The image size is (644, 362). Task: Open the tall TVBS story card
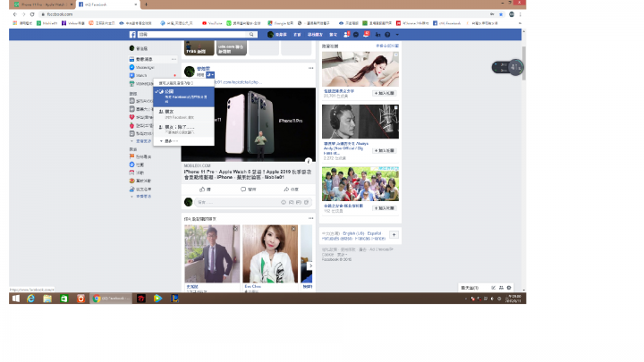(199, 48)
